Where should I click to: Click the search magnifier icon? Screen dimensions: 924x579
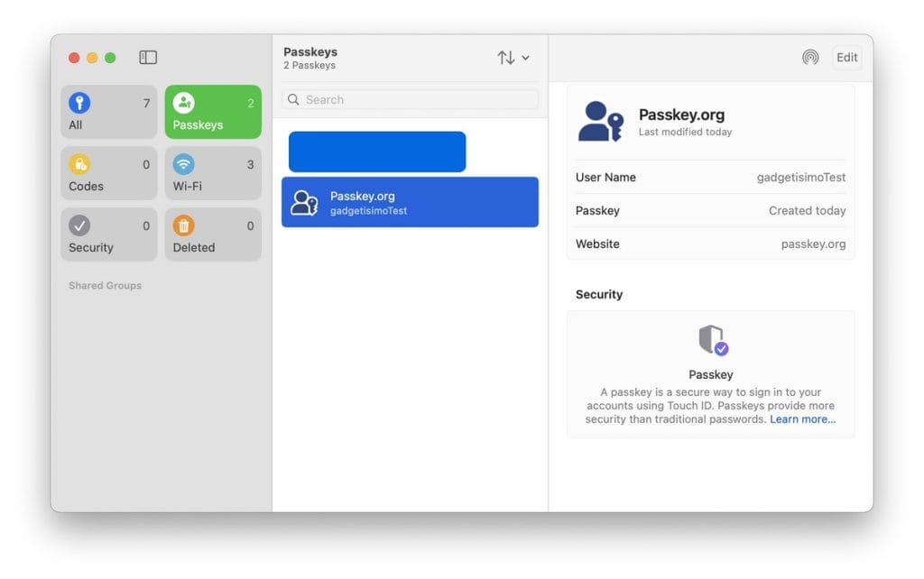click(x=293, y=99)
